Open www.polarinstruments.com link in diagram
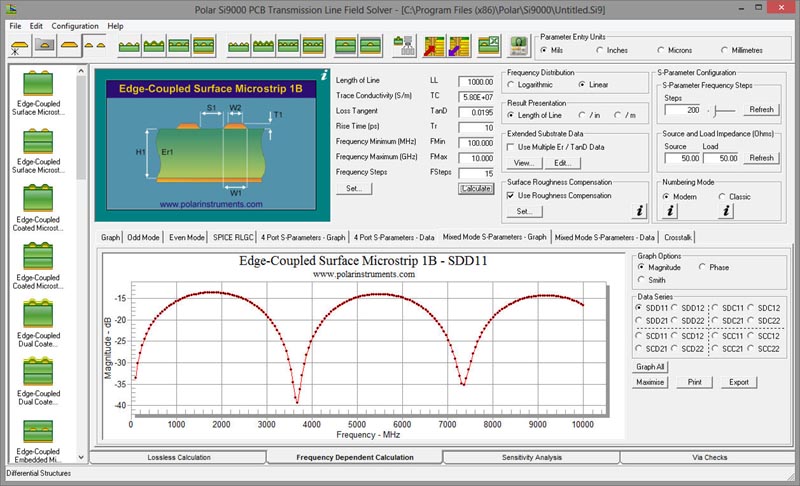The image size is (800, 486). (x=211, y=204)
